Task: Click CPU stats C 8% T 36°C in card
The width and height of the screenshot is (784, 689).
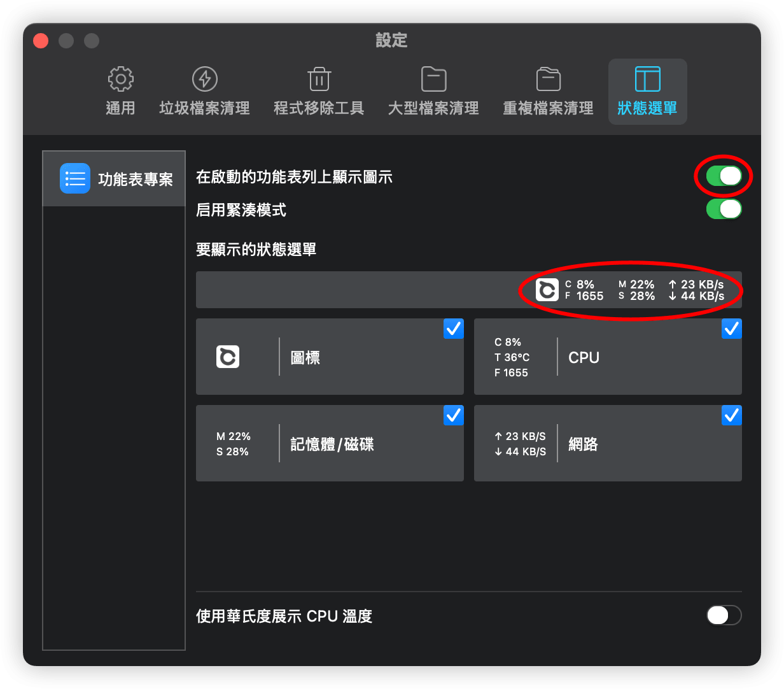Action: pyautogui.click(x=512, y=357)
